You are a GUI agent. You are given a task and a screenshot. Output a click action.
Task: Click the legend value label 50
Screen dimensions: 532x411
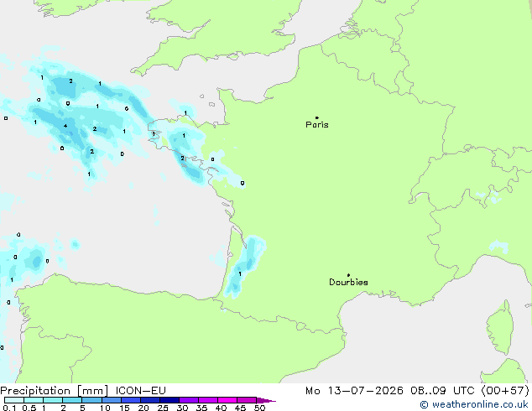[259, 408]
